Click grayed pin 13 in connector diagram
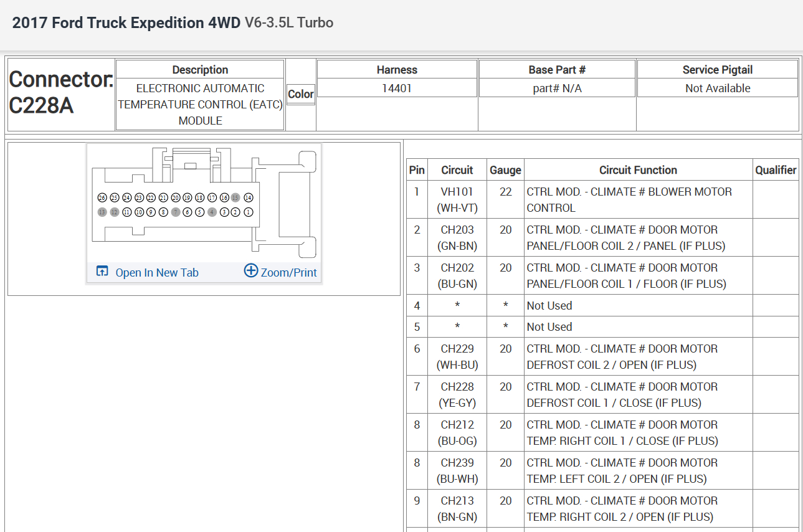 pyautogui.click(x=102, y=212)
